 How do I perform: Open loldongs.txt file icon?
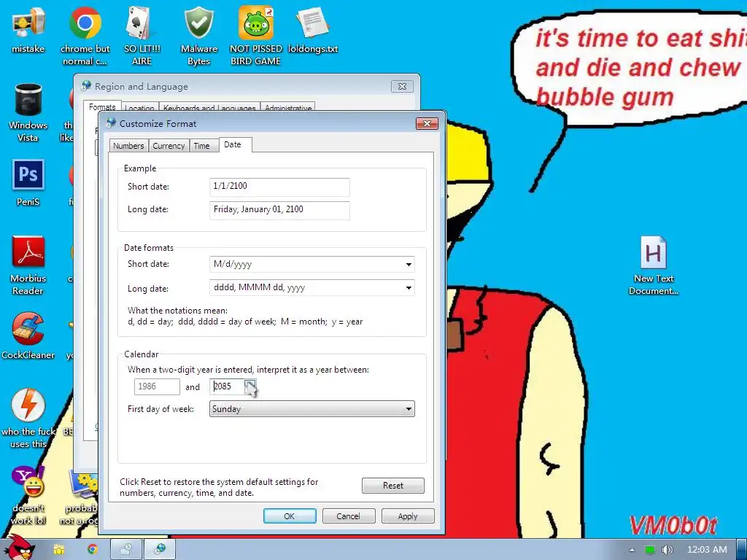pos(312,29)
